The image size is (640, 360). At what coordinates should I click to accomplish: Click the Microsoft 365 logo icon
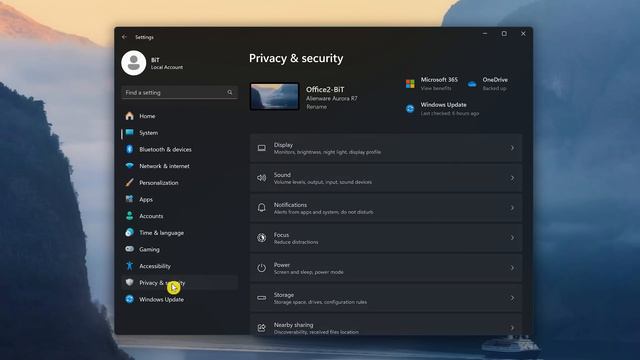(x=410, y=84)
